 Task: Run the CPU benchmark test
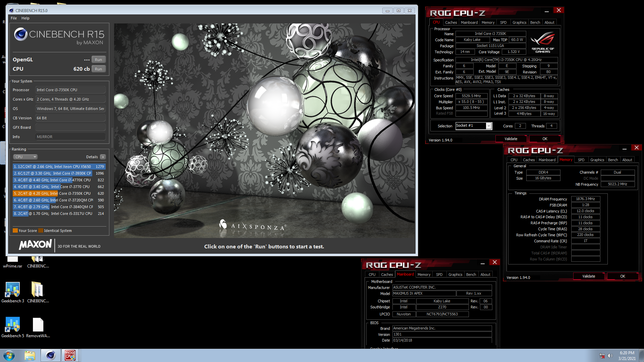tap(98, 69)
